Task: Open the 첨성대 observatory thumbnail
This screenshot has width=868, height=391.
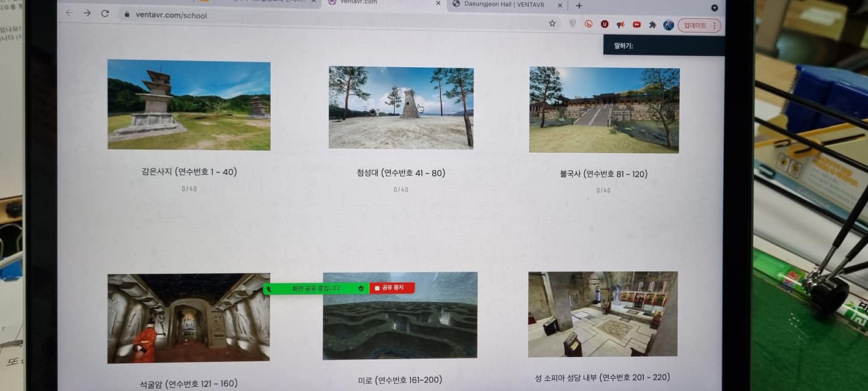Action: [401, 108]
